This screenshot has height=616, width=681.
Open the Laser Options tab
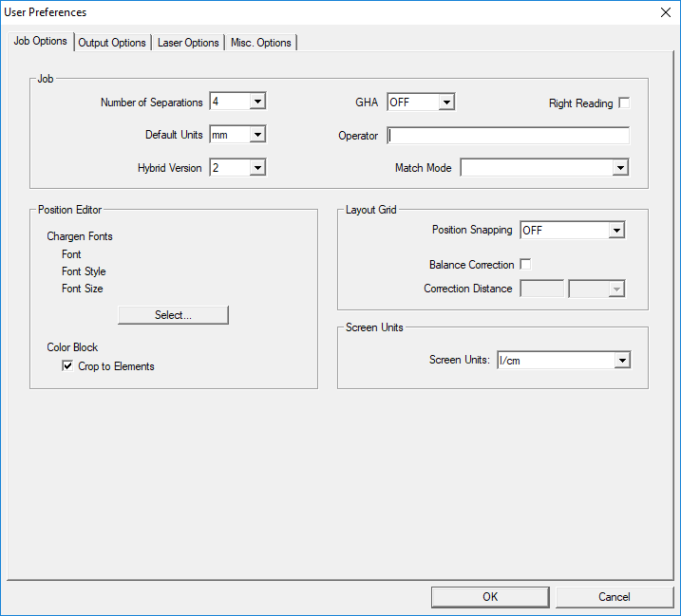(x=188, y=43)
